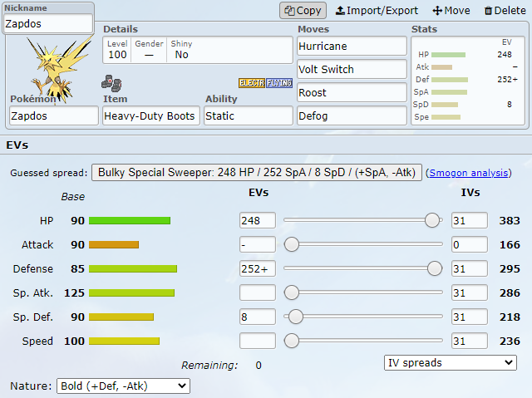Select the Pokémon name field Zapdos
This screenshot has width=532, height=398.
click(54, 115)
